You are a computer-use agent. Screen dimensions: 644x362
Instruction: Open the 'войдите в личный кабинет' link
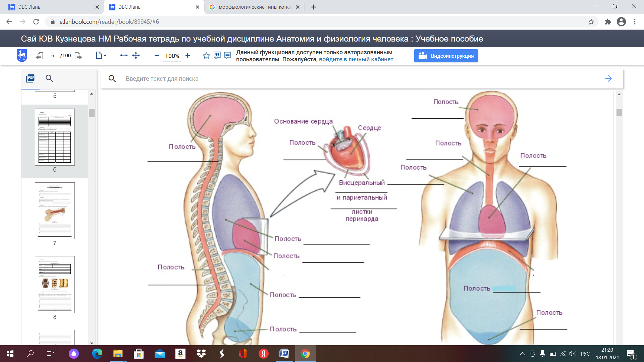(x=356, y=59)
